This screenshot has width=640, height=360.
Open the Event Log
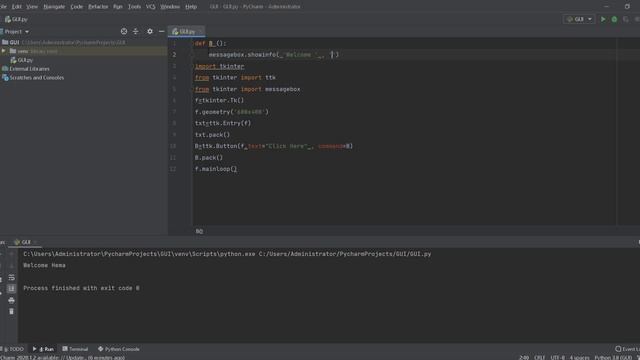[627, 349]
